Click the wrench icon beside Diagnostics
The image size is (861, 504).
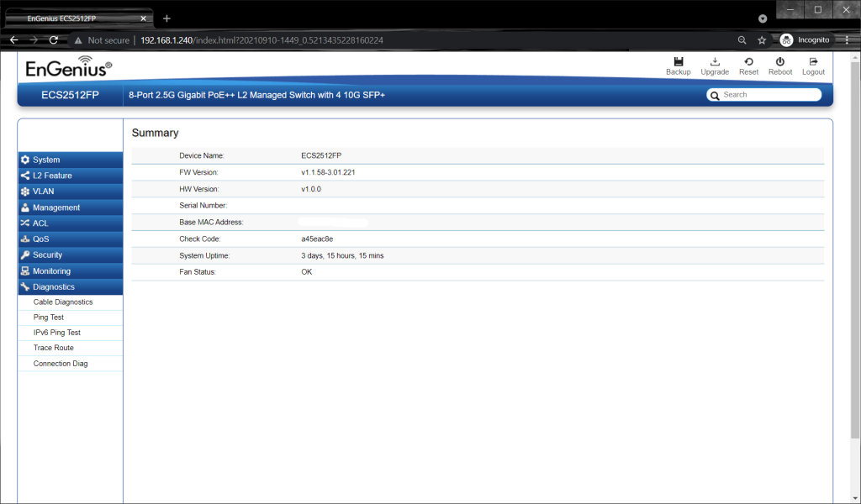point(25,286)
